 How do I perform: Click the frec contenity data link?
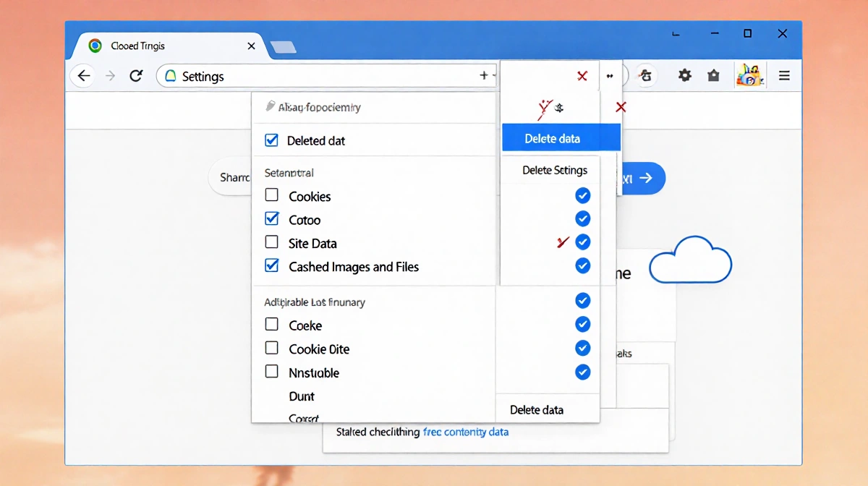466,432
